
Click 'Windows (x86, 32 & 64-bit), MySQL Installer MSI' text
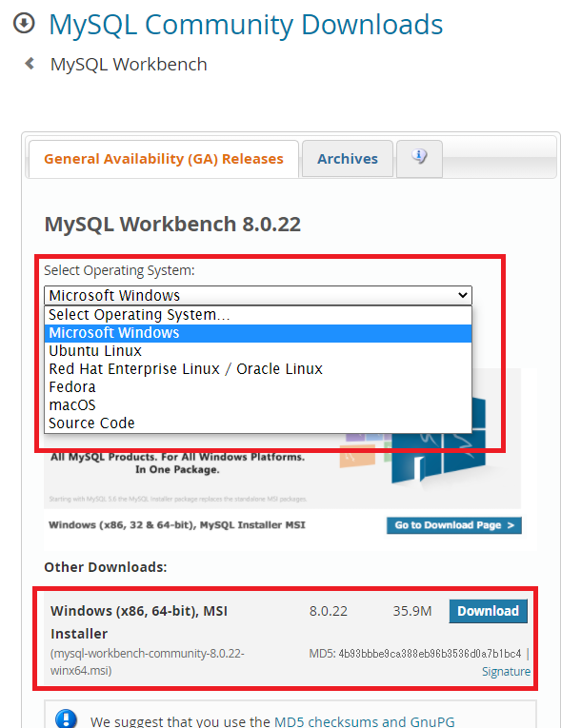(177, 525)
